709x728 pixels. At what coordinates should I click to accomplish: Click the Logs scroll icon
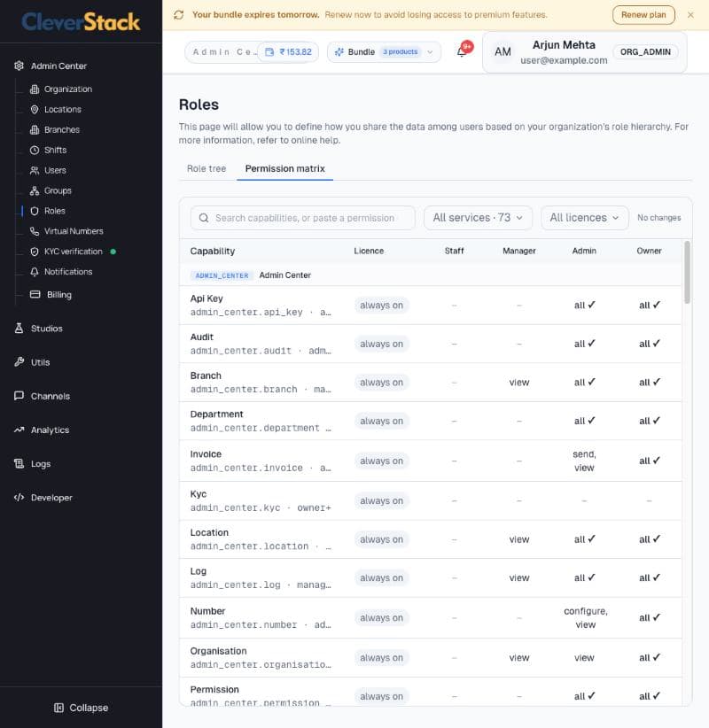pyautogui.click(x=19, y=464)
